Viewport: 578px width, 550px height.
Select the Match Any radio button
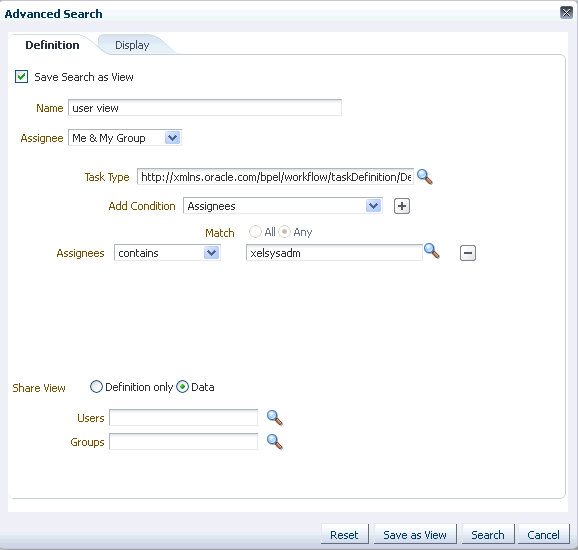pos(284,232)
